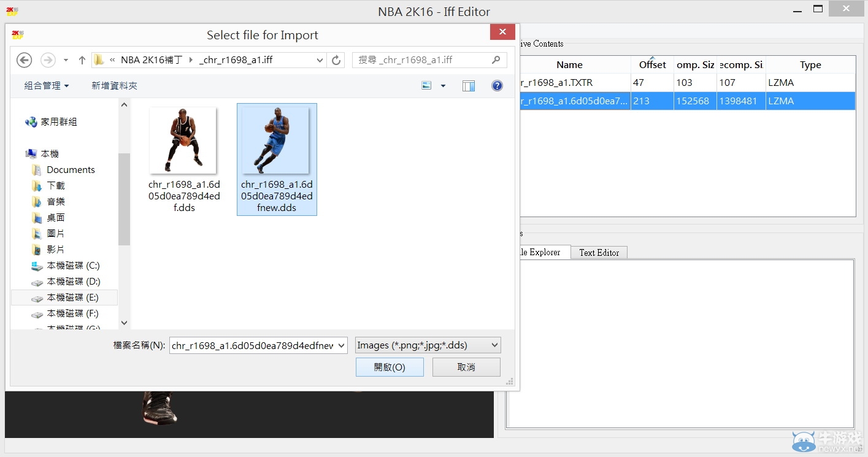Switch to Text Editor tab
This screenshot has height=457, width=868.
click(599, 253)
